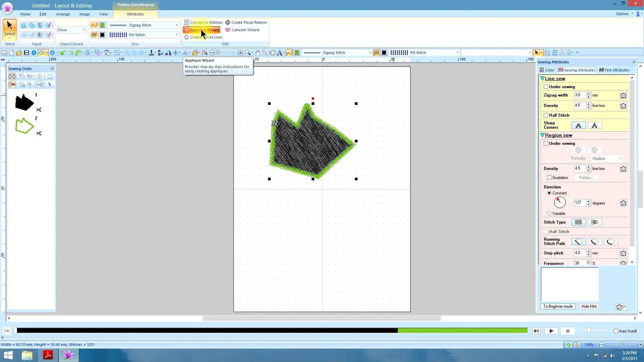
Task: Enable the Gradation checkbox
Action: click(549, 178)
